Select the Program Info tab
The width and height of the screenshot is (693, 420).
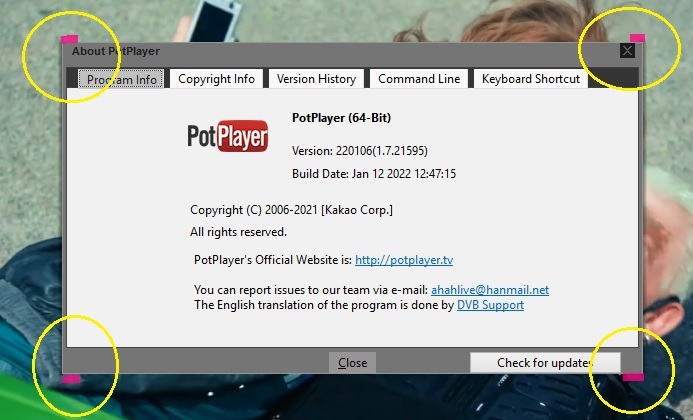tap(121, 79)
